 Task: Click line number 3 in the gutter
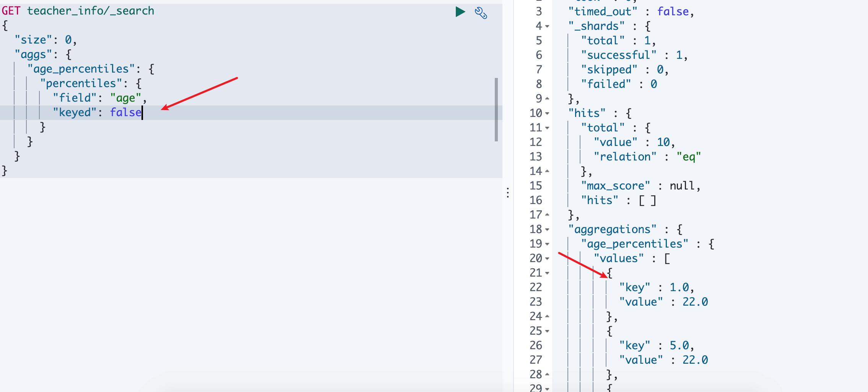pos(539,12)
